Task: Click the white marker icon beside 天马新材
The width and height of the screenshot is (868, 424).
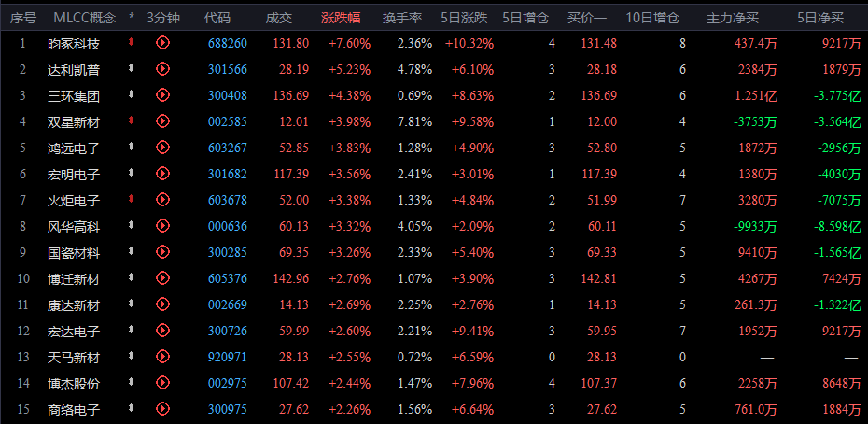Action: pos(132,356)
